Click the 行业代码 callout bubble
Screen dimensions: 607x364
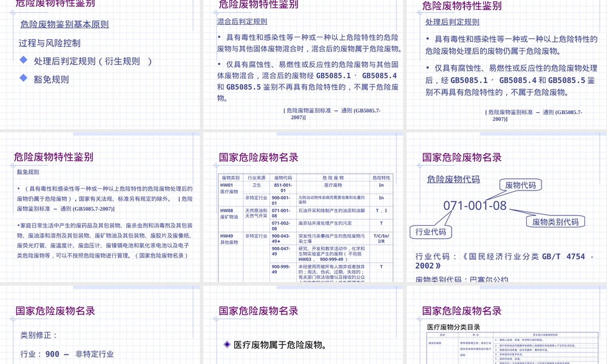click(430, 232)
